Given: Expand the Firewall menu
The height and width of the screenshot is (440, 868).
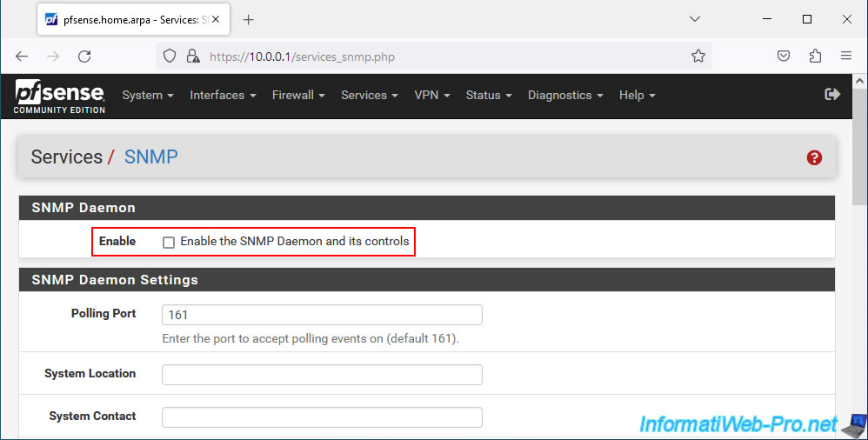Looking at the screenshot, I should click(298, 95).
